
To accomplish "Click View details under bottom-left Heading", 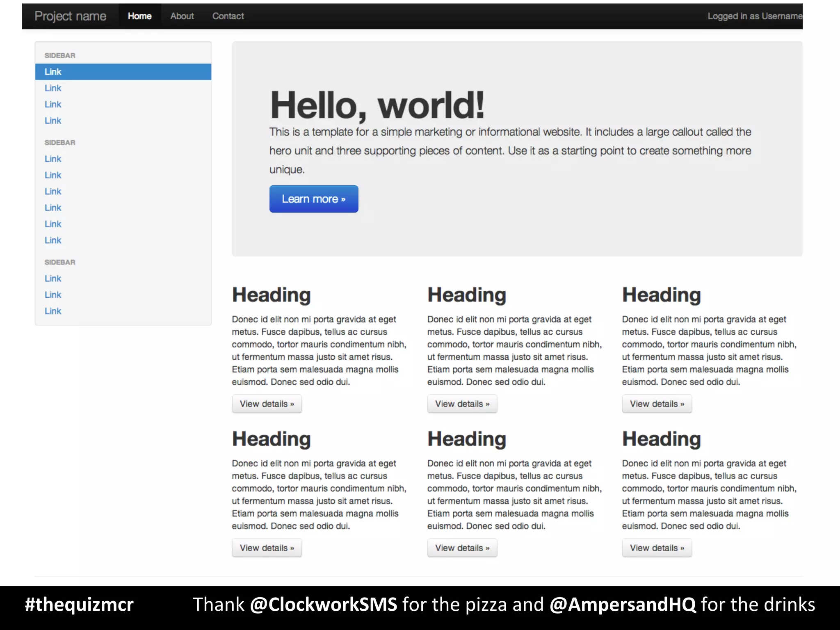I will [x=267, y=548].
